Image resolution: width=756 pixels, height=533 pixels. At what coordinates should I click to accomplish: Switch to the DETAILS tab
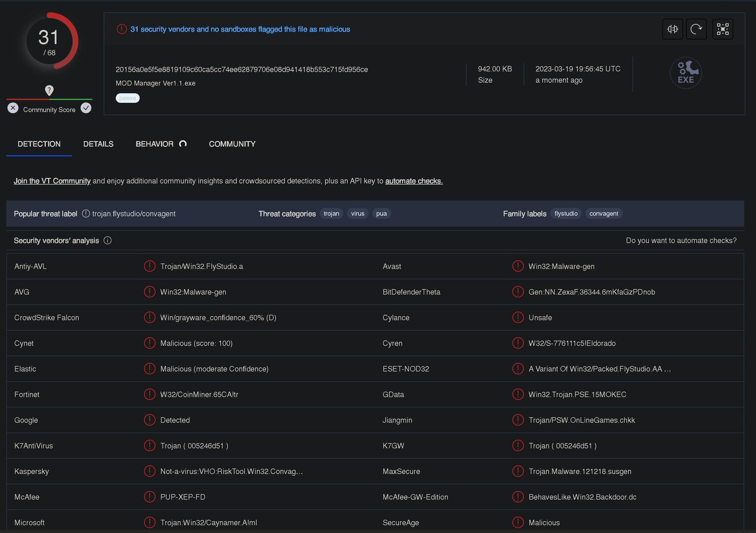pos(98,144)
